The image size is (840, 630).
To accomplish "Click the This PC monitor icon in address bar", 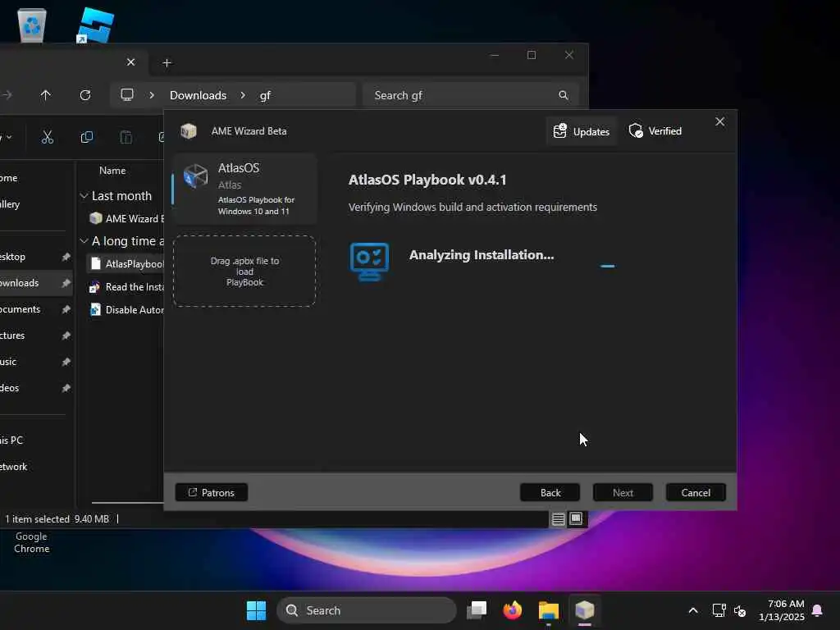I will [127, 95].
